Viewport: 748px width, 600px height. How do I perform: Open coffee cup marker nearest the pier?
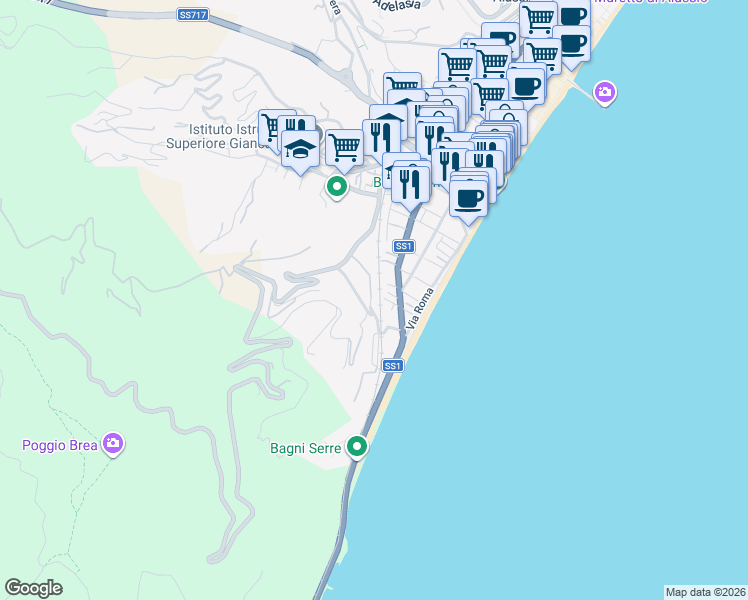(572, 45)
